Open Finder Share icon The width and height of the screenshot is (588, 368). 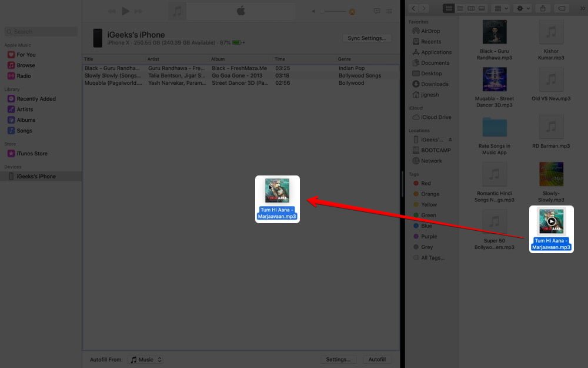(543, 8)
